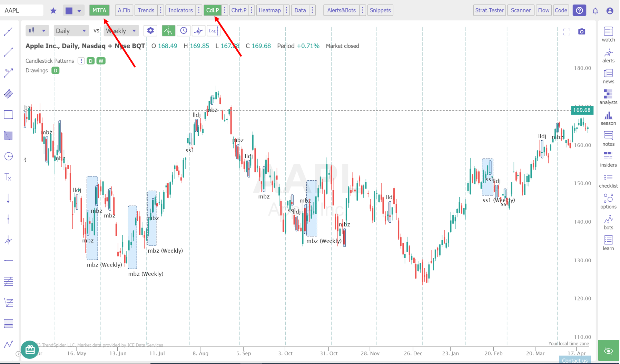Open Candlestick Patterns options dots
This screenshot has width=620, height=364.
(x=81, y=61)
